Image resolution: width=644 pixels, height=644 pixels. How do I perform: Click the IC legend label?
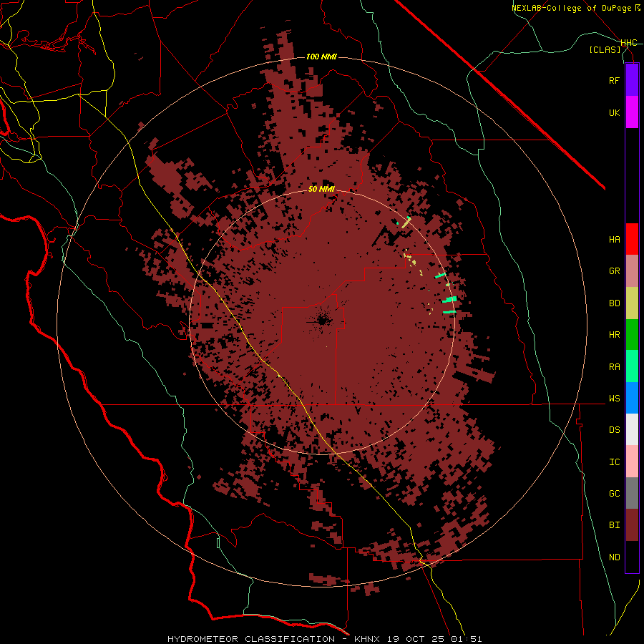tap(614, 462)
